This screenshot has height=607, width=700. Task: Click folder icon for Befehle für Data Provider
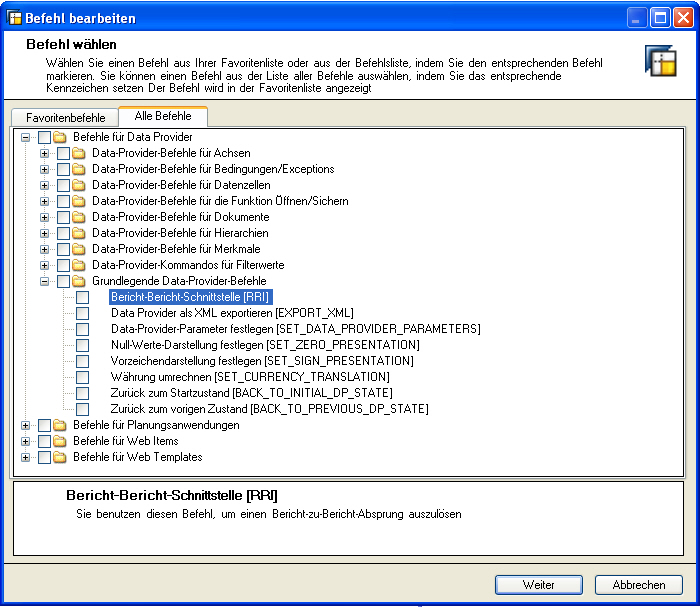[60, 137]
